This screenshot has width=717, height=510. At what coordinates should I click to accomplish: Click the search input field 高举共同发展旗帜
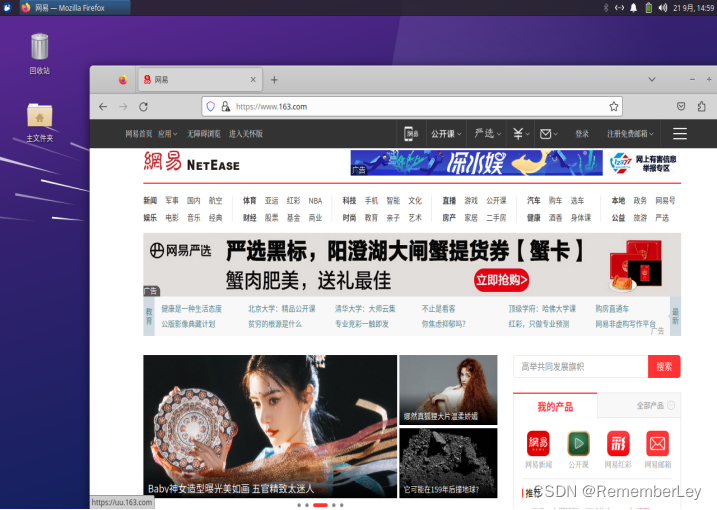point(580,366)
